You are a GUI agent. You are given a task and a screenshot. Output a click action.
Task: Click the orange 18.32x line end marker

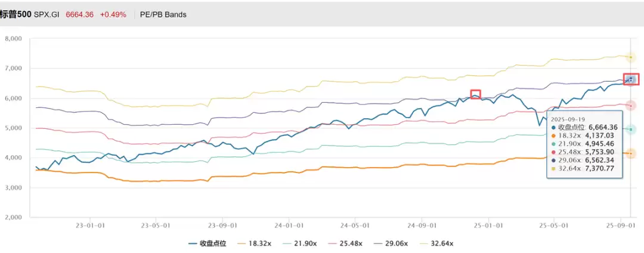[631, 153]
